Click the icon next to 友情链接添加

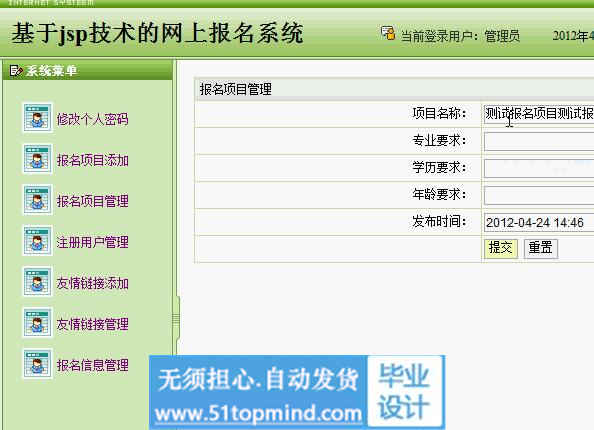pos(37,281)
